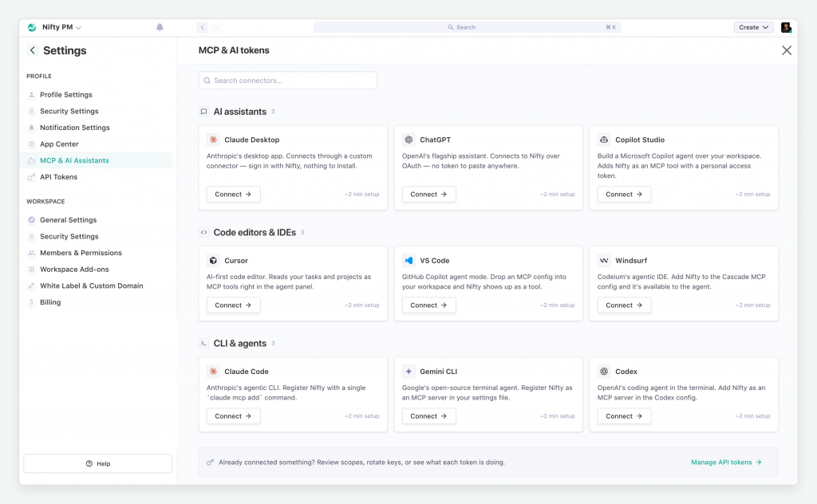Screen dimensions: 817x504
Task: Open the Create dropdown menu
Action: coord(753,27)
